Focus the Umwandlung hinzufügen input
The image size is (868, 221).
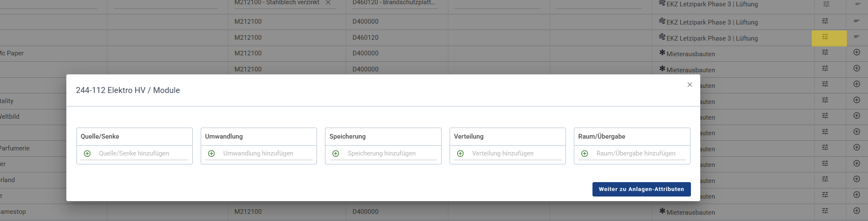[x=267, y=153]
